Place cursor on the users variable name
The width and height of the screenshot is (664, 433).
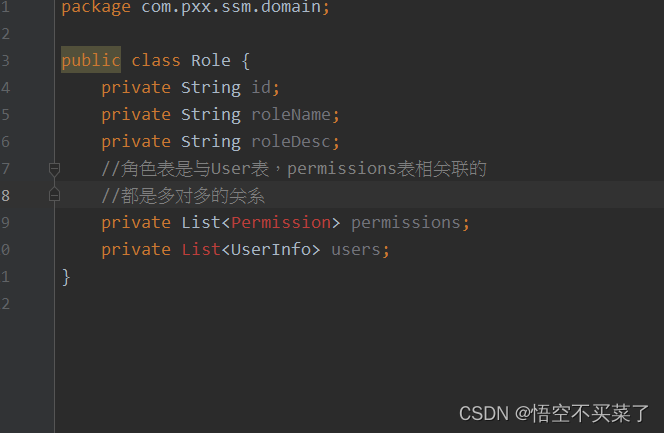356,249
